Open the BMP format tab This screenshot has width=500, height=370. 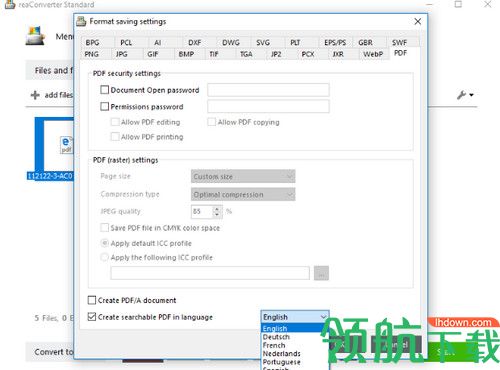click(x=186, y=54)
